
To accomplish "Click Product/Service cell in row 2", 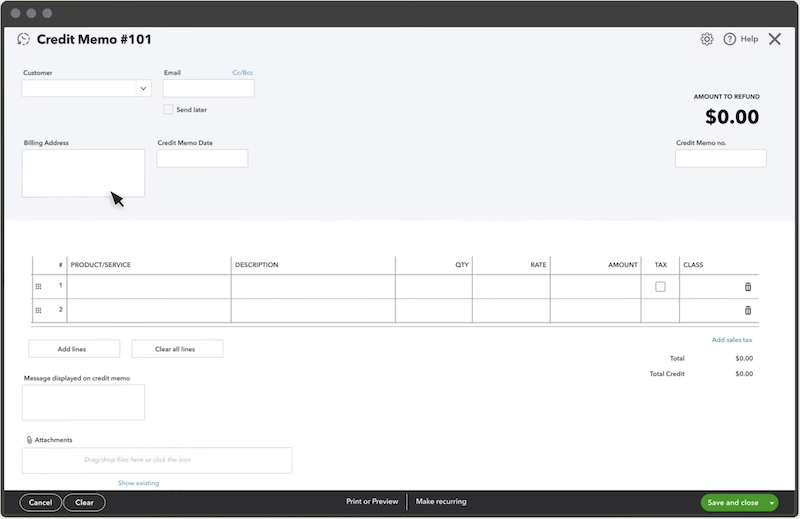I will click(x=149, y=310).
